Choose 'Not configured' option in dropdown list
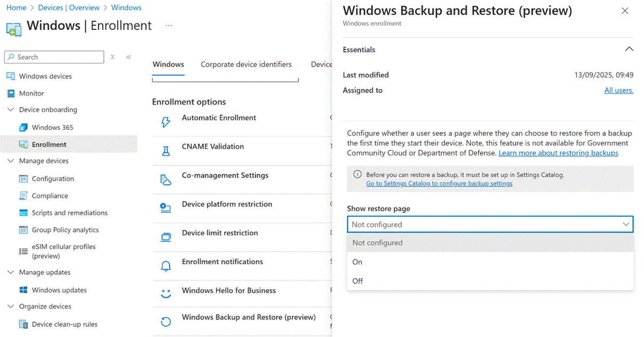Viewport: 644px width, 337px height. tap(377, 243)
